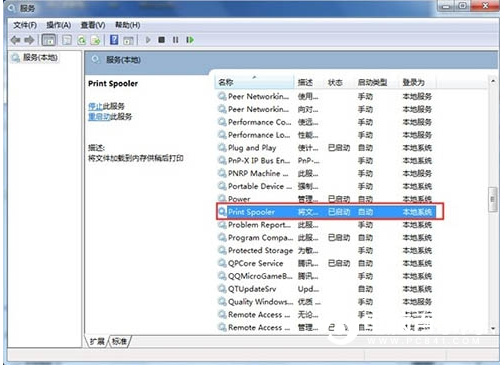The width and height of the screenshot is (500, 366).
Task: Click the vertical scrollbar thumb
Action: point(493,199)
